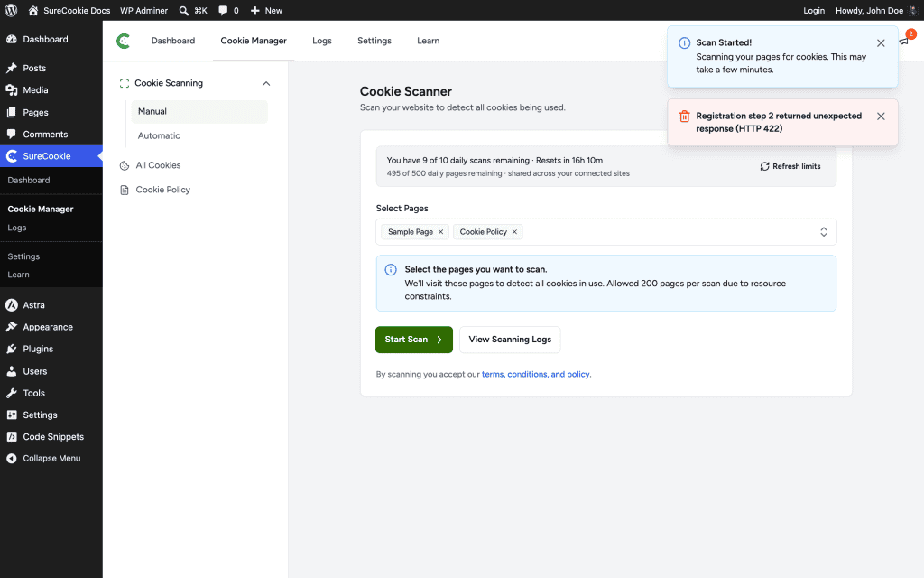Click the Refresh limits button

[790, 166]
